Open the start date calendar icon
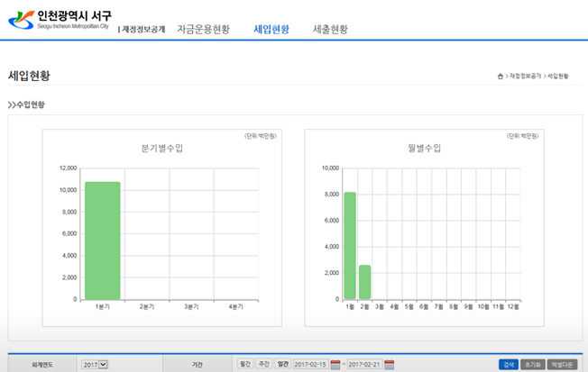 tap(335, 364)
